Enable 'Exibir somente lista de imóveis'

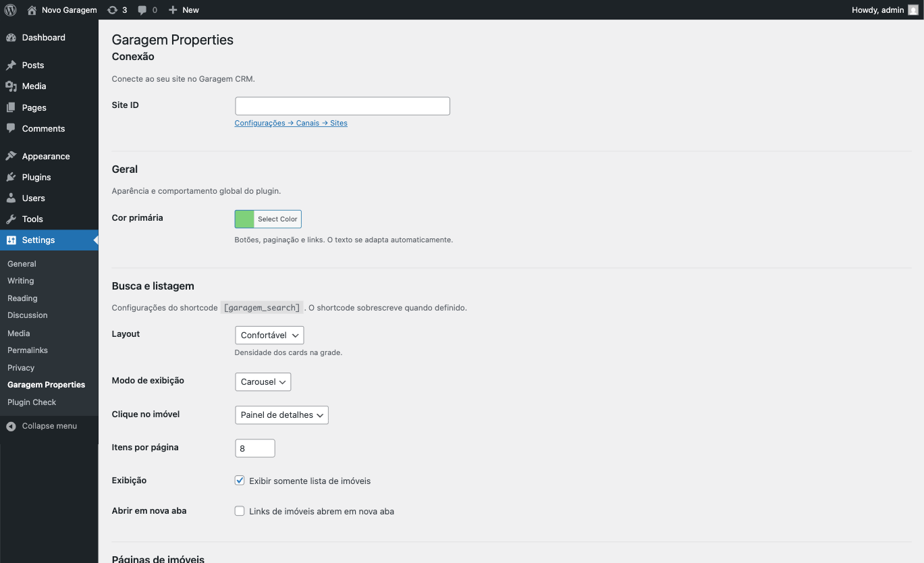point(240,480)
